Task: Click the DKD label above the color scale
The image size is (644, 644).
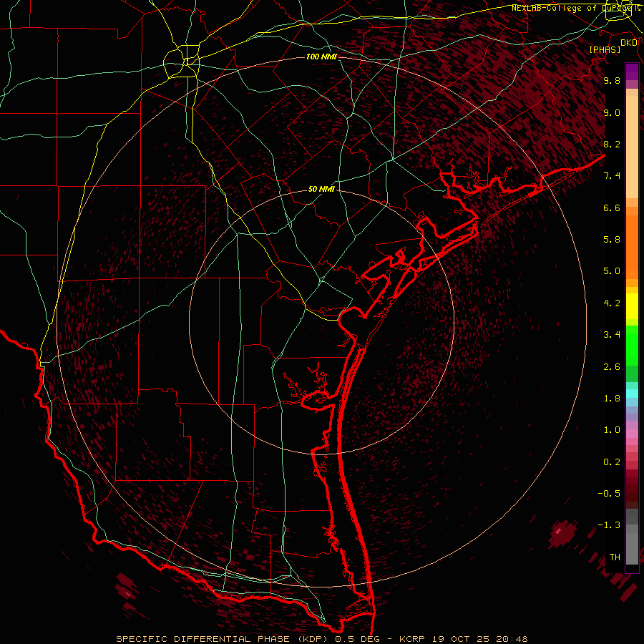Action: pyautogui.click(x=628, y=43)
